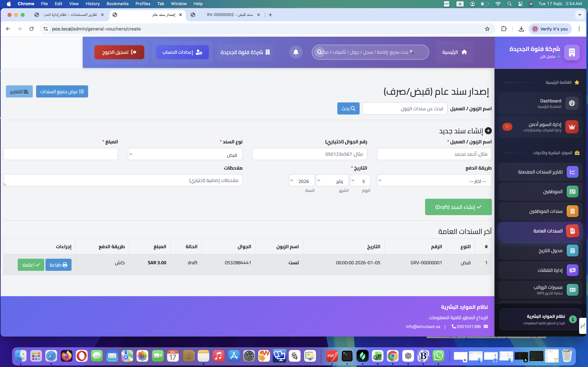The image size is (588, 367).
Task: Open the payroll WPS icon in sidebar
Action: (572, 290)
